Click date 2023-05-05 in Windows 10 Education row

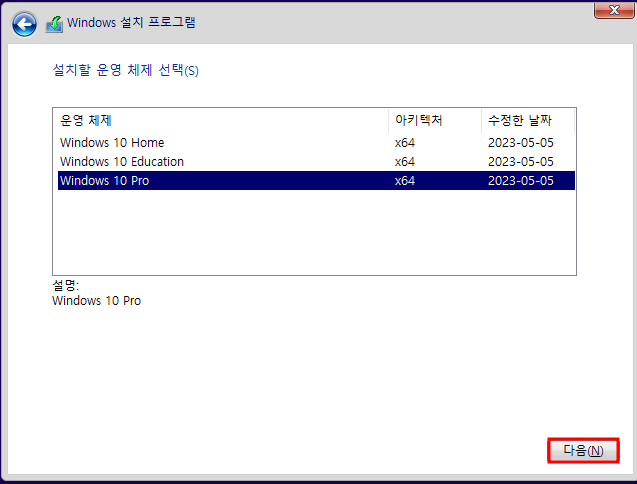[x=520, y=162]
